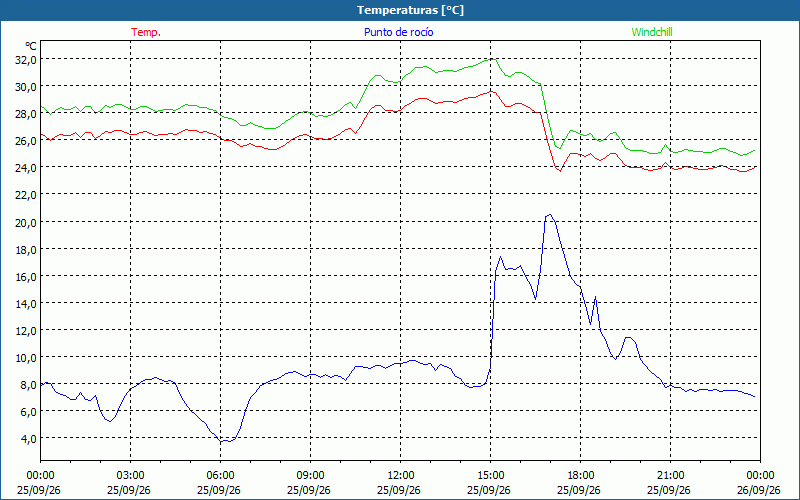This screenshot has height=500, width=800.
Task: Select the blue 'Punto de rocío' legend label
Action: tap(398, 32)
